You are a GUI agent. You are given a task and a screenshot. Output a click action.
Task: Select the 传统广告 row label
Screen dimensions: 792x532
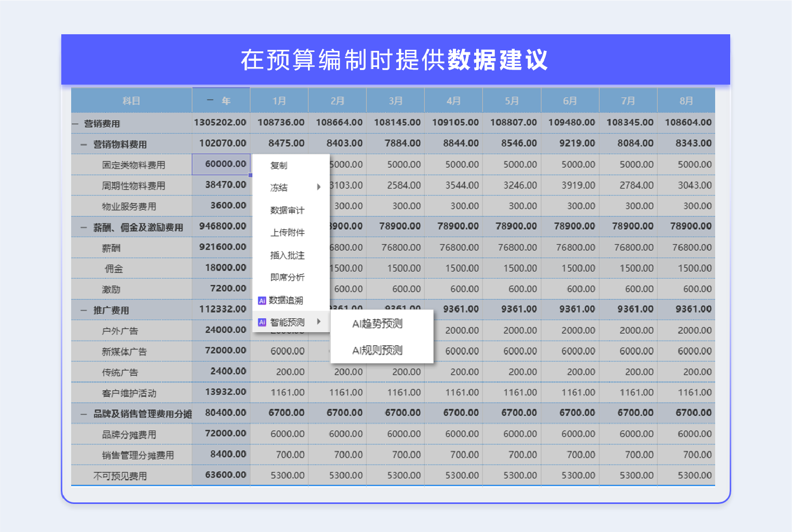point(120,373)
